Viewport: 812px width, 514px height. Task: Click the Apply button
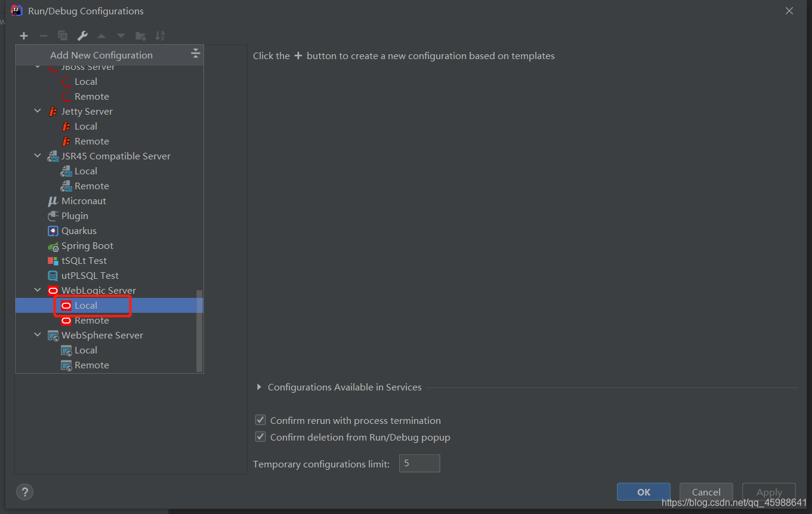coord(769,492)
